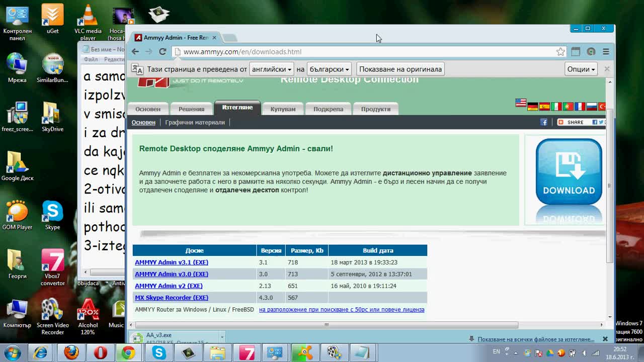Click the Windows Start orb
644x362 pixels.
pyautogui.click(x=13, y=352)
